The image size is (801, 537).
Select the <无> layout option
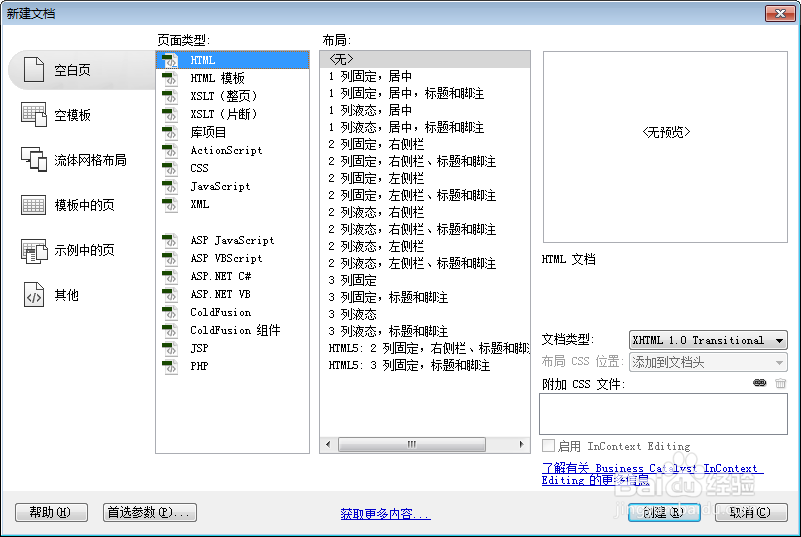point(425,59)
